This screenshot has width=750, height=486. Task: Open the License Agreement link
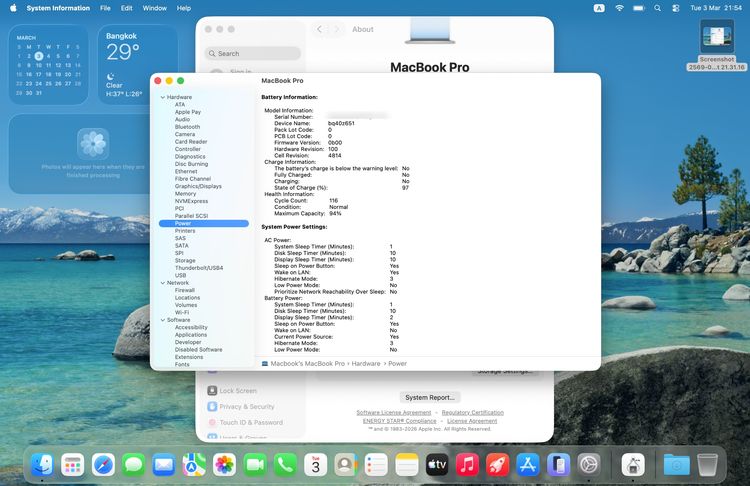(472, 421)
